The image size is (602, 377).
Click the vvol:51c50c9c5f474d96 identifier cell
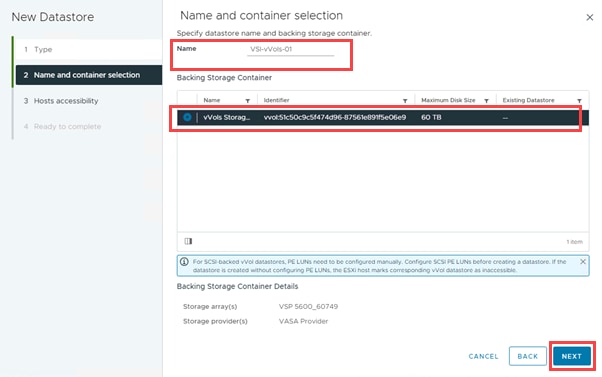click(x=335, y=117)
